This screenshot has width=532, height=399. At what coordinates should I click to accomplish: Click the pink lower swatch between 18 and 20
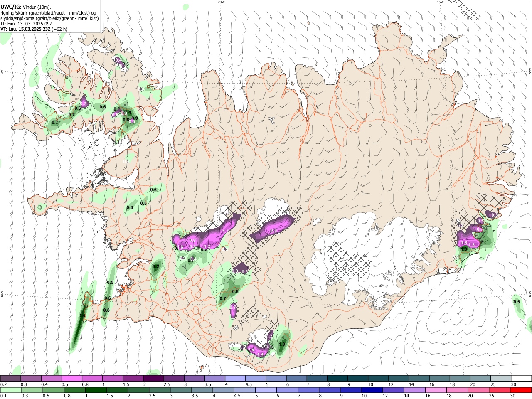point(458,390)
